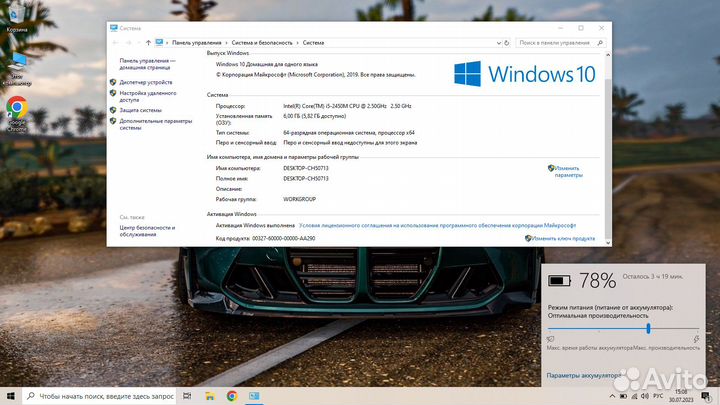Open 'Центр безопасности и обслуживания' link
Screen dimensions: 720x405
(x=147, y=231)
